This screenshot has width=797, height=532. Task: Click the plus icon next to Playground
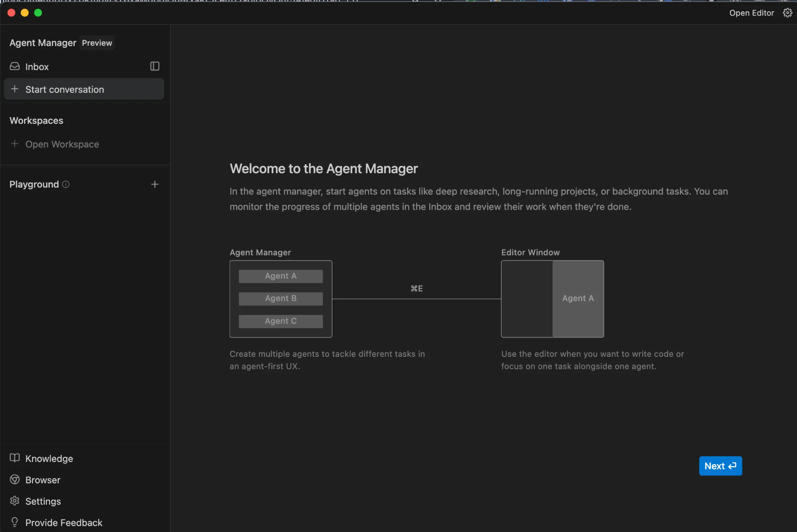pos(154,184)
